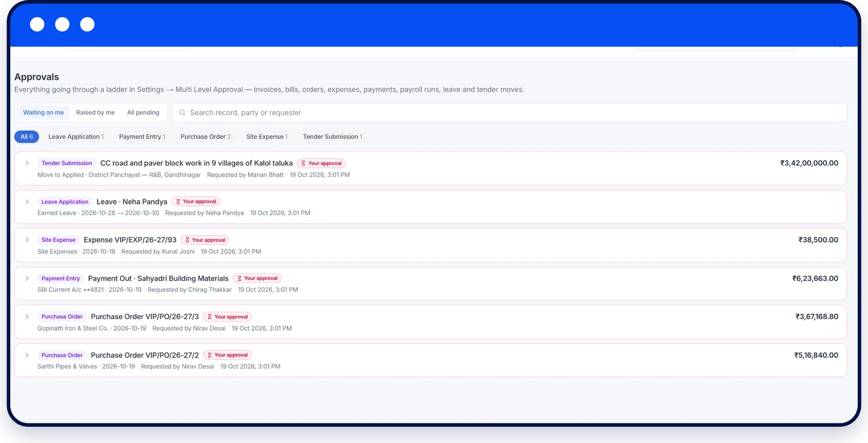868x443 pixels.
Task: Expand the Leave Neha Pandya row
Action: (27, 202)
